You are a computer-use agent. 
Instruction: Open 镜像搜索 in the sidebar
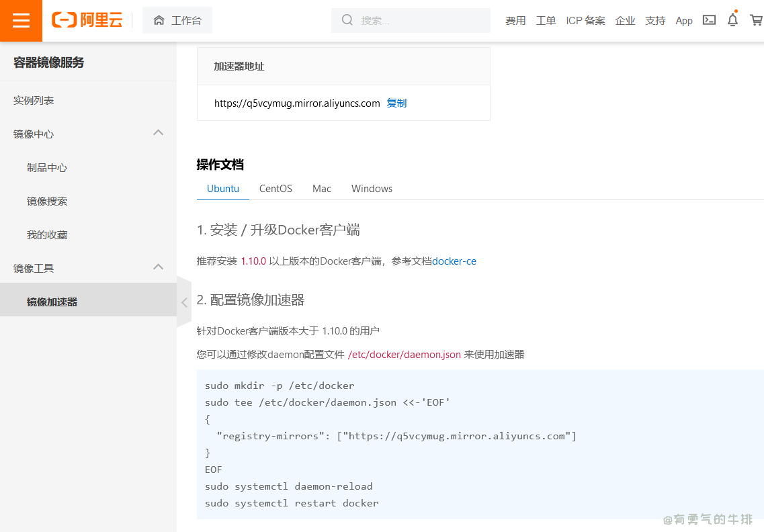tap(47, 201)
